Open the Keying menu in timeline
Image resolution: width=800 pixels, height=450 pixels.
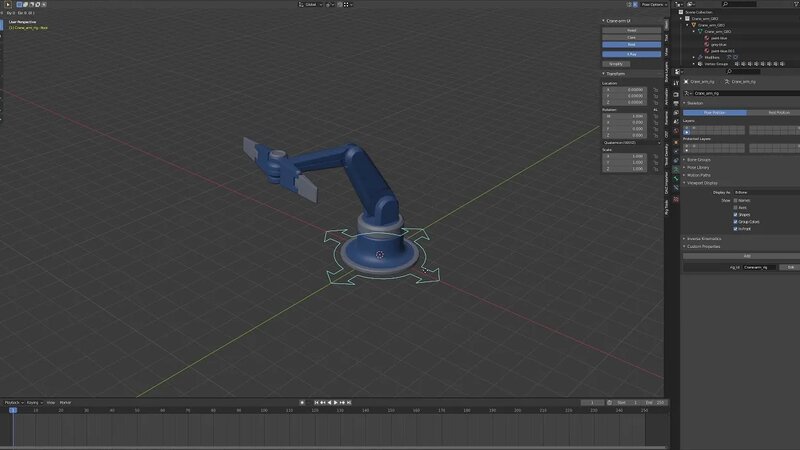[x=34, y=403]
